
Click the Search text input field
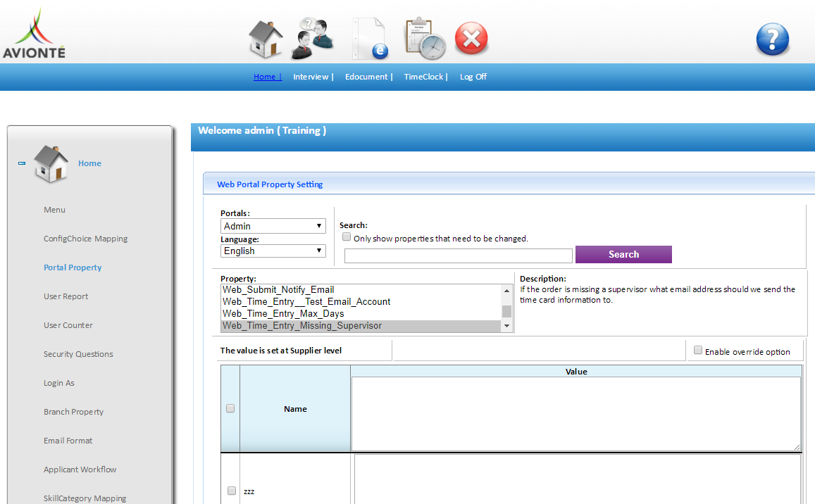coord(459,256)
